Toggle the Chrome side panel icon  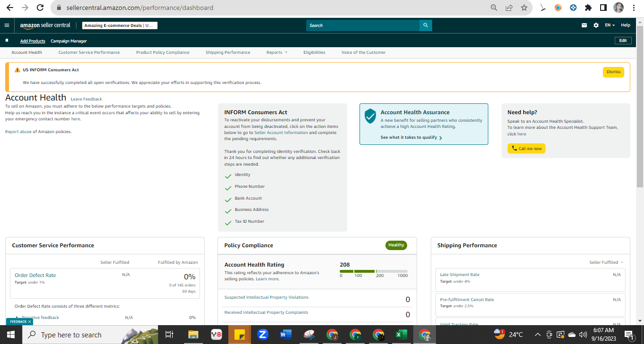pyautogui.click(x=603, y=8)
